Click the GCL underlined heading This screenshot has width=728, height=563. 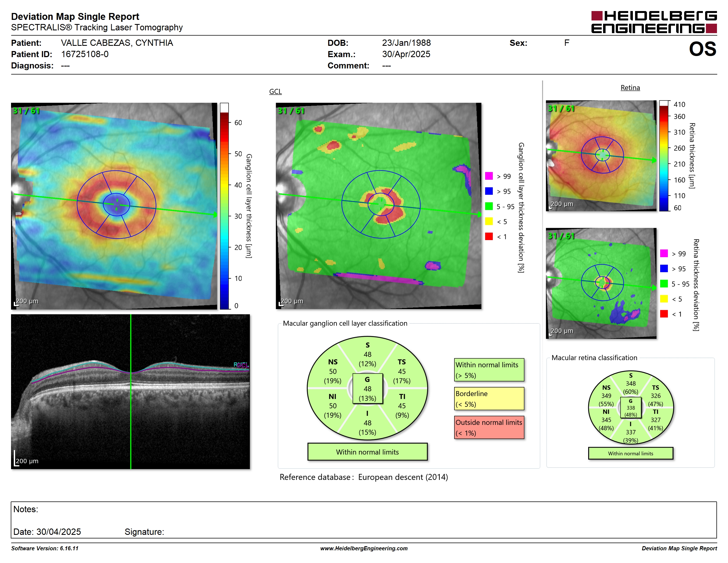pos(275,91)
